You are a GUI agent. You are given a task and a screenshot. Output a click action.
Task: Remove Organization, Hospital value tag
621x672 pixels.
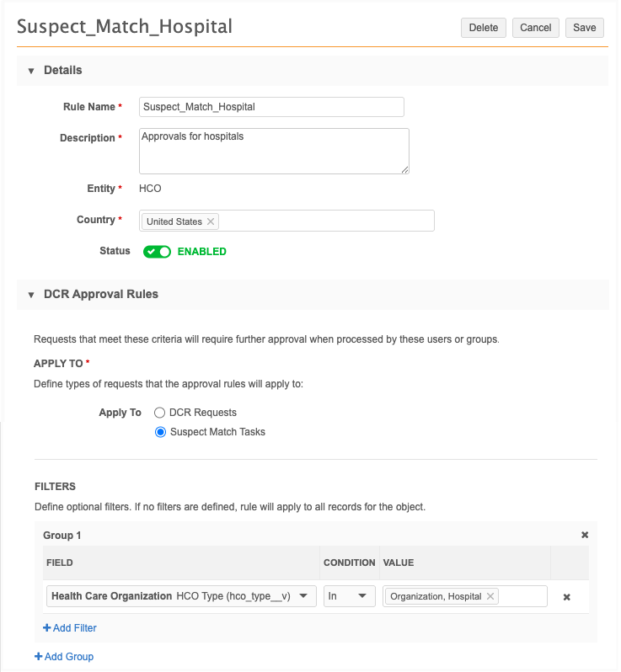pos(490,596)
